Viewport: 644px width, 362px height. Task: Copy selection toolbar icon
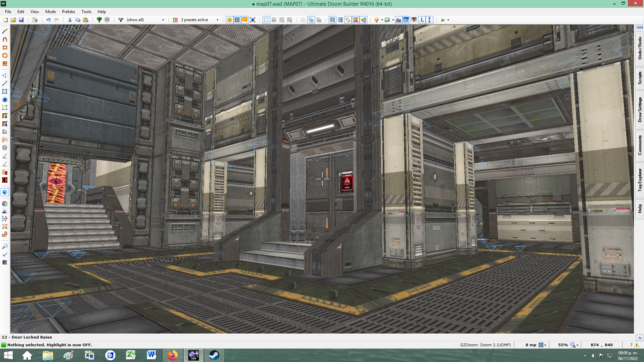pos(77,20)
